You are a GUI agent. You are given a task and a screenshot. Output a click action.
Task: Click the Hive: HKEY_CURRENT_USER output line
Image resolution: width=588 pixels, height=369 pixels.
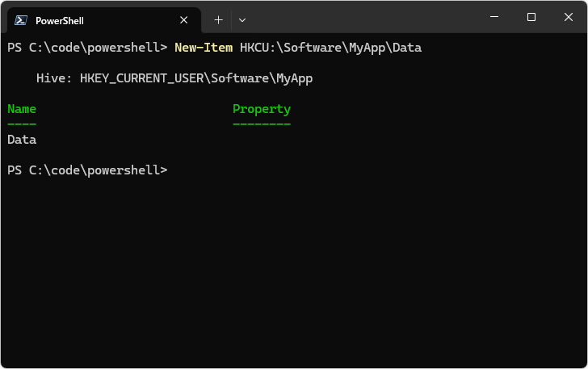(x=174, y=78)
